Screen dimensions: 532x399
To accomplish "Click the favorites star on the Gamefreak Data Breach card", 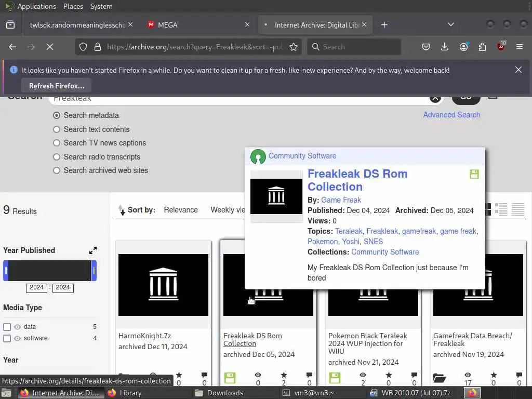I will 494,375.
